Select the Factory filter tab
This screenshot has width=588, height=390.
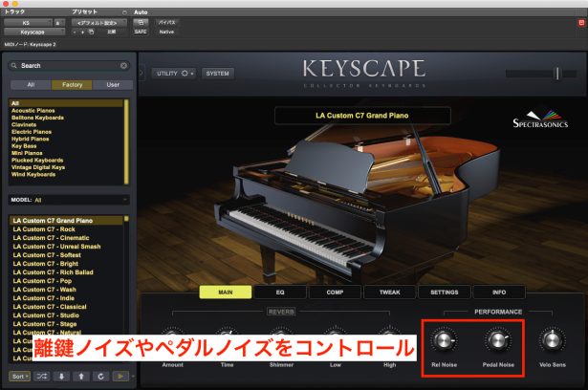(72, 85)
